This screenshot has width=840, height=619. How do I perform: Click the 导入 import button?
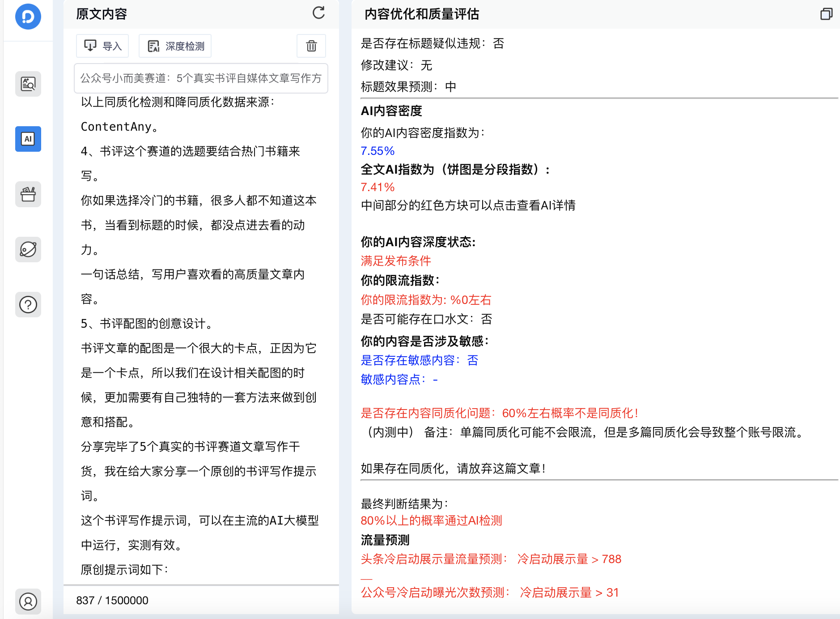click(x=102, y=46)
